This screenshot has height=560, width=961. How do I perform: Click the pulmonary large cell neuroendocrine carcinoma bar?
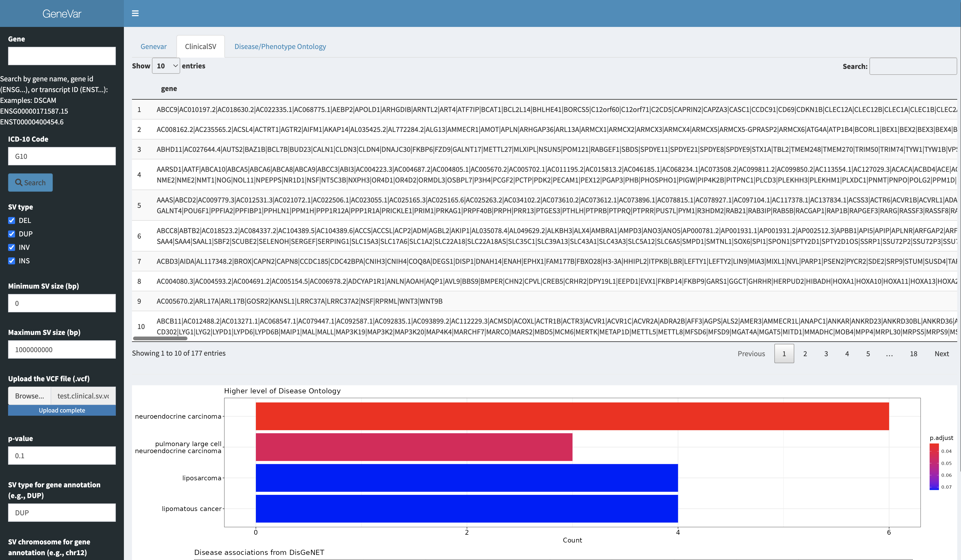click(414, 447)
